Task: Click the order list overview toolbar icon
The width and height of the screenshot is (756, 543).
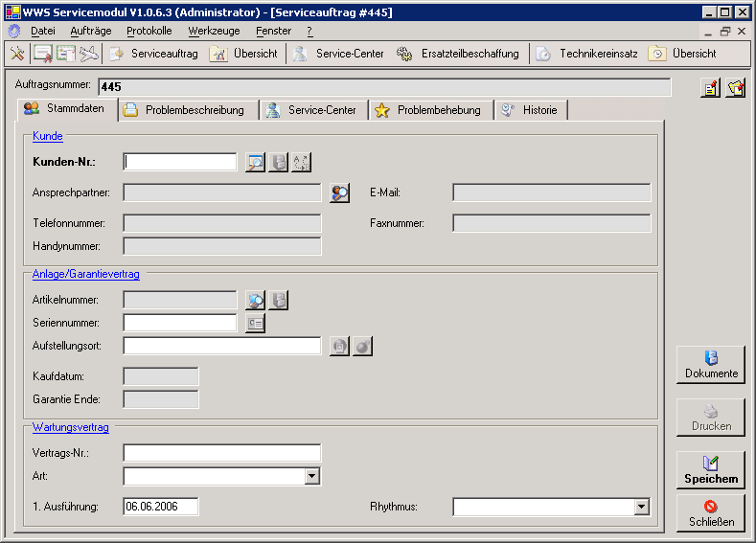Action: pyautogui.click(x=65, y=54)
